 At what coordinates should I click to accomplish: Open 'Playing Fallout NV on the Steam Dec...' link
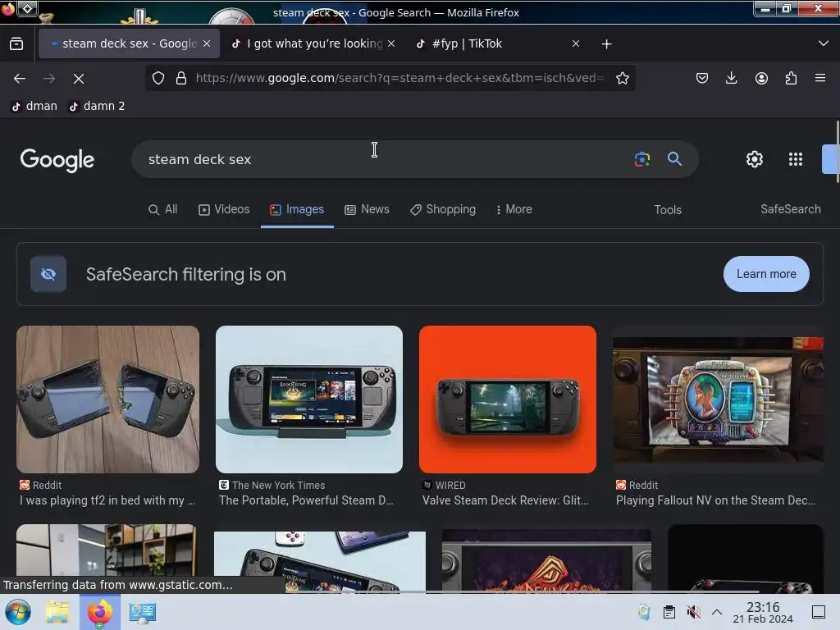[715, 500]
